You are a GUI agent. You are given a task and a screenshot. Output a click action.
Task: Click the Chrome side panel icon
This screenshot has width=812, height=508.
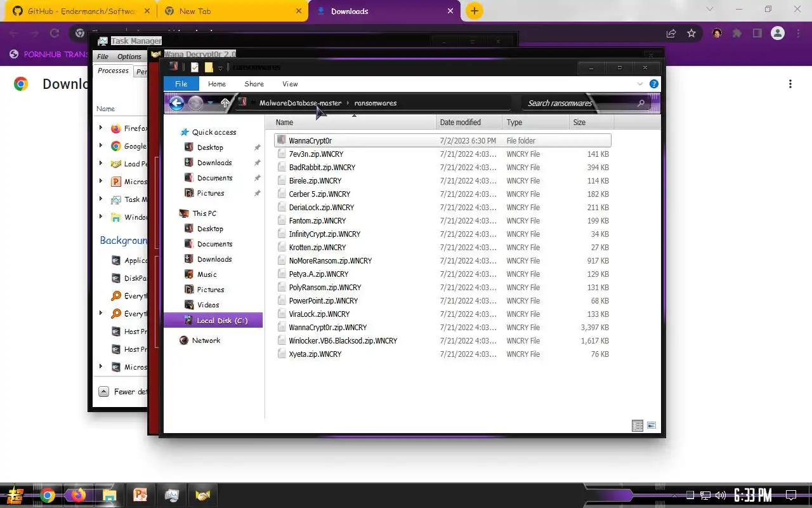[757, 33]
